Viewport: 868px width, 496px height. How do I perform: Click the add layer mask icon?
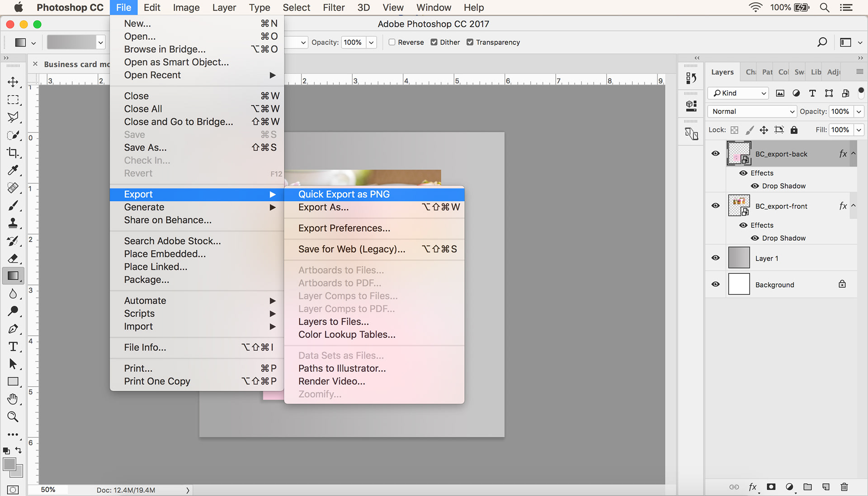[x=771, y=487]
